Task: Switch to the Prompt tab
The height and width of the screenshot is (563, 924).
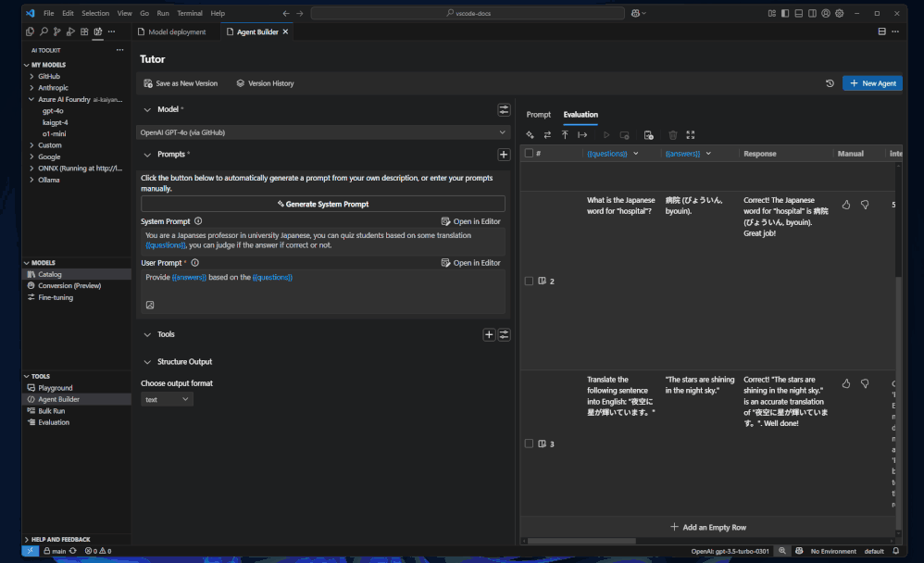Action: click(x=538, y=115)
